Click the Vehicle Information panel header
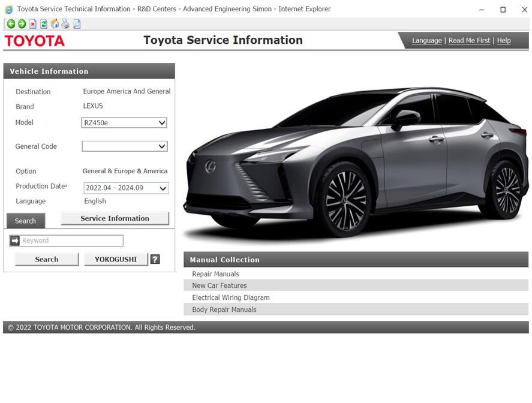The height and width of the screenshot is (403, 532). click(89, 71)
